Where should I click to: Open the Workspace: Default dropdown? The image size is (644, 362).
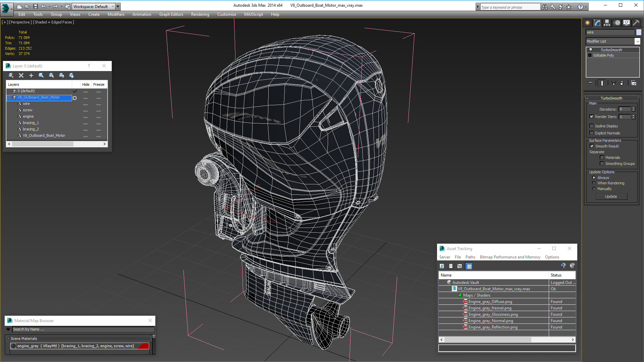(94, 6)
